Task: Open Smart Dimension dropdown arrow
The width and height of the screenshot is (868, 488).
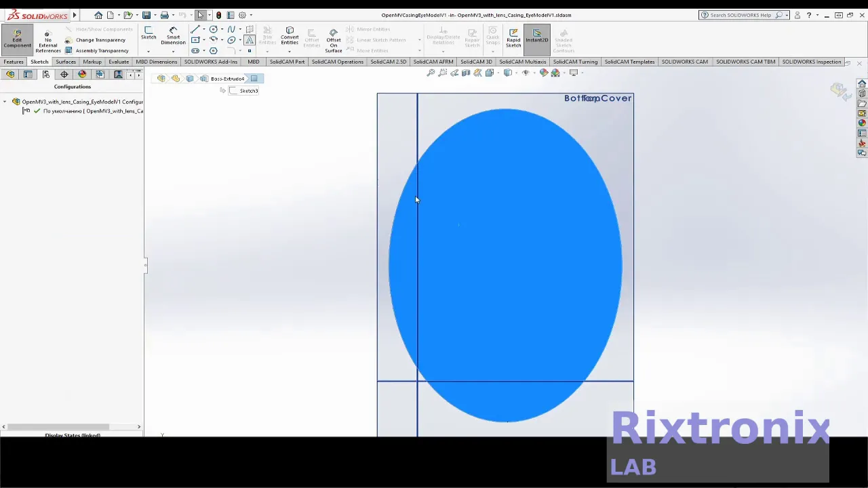Action: pyautogui.click(x=173, y=51)
